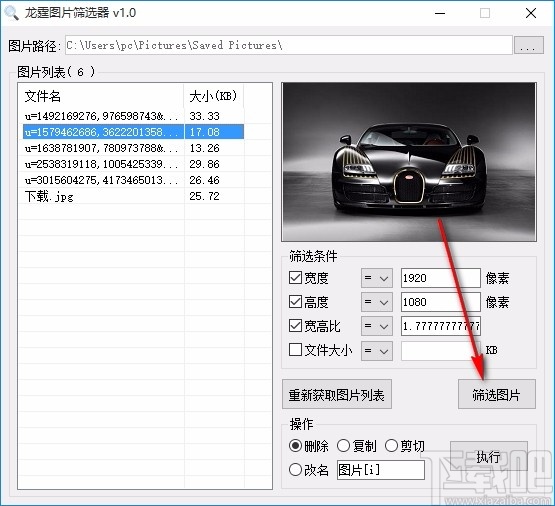Screen dimensions: 555x506
Task: Open folder browse button with three dots
Action: click(528, 45)
